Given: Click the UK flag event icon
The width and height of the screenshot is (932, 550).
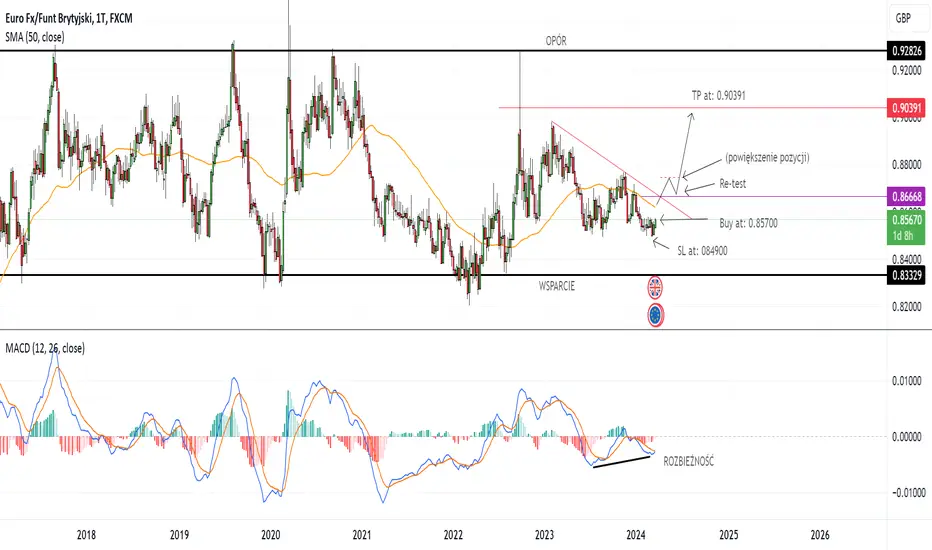Looking at the screenshot, I should coord(655,288).
